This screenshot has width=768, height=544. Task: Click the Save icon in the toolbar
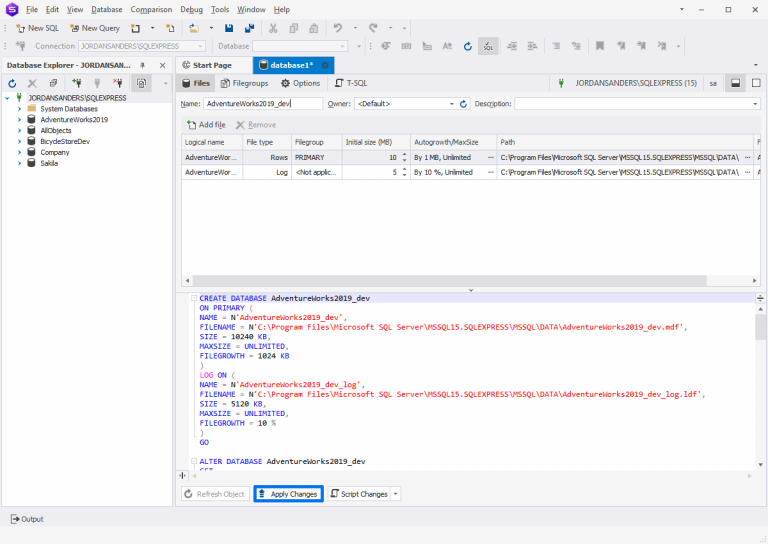tap(229, 28)
